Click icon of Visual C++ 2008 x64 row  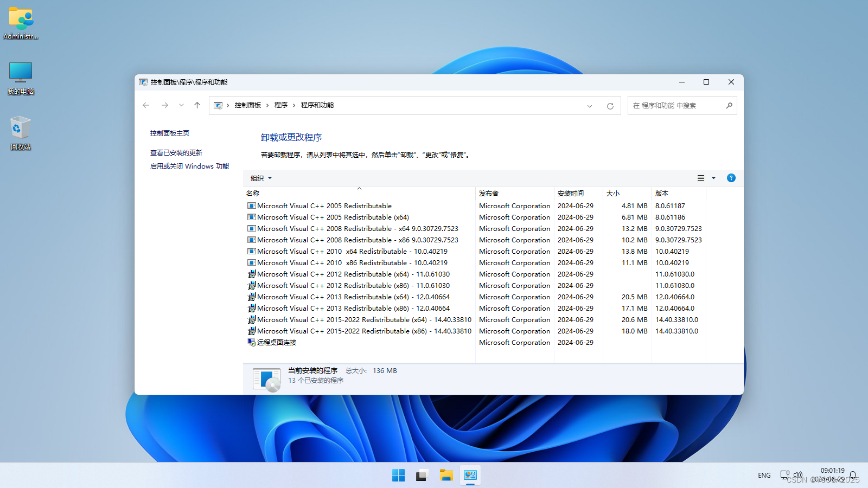tap(252, 229)
